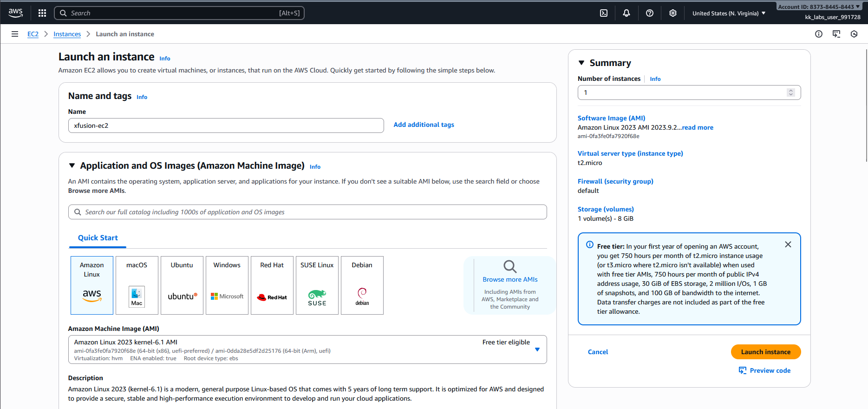This screenshot has height=409, width=868.
Task: Select the Debian AMI tile
Action: click(362, 285)
